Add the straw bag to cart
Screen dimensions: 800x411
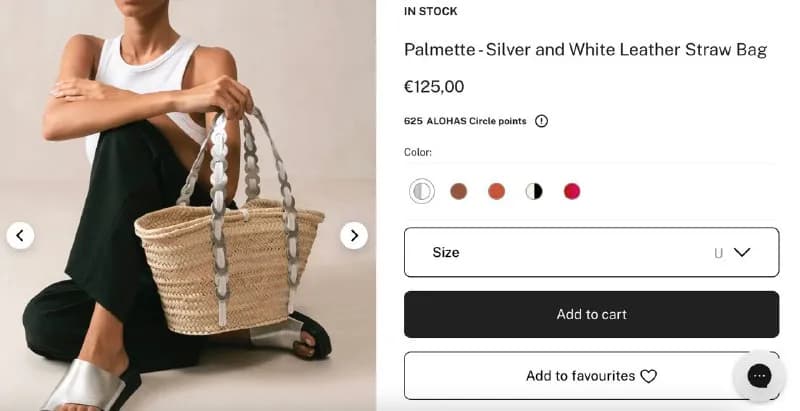click(x=591, y=314)
